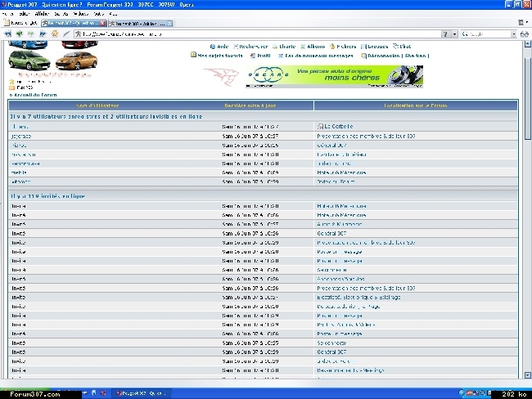Click the wand icon beside reload

coord(66,34)
